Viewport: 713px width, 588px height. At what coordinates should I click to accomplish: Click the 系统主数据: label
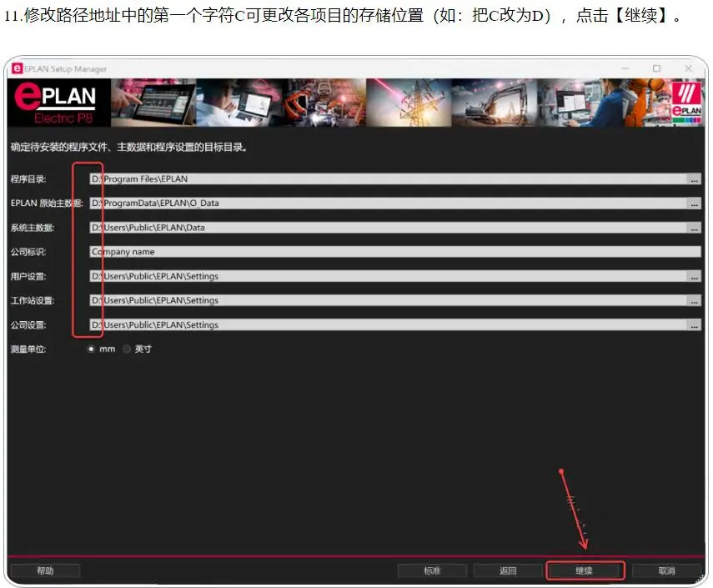click(x=33, y=228)
